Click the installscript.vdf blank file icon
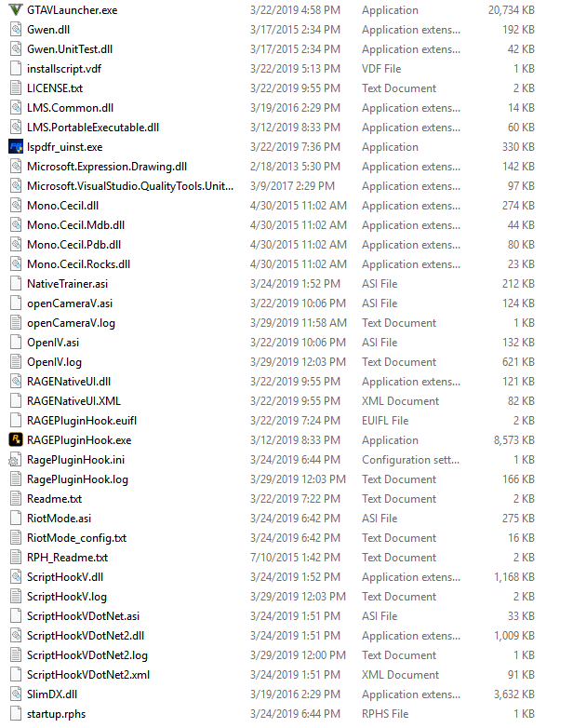 click(x=16, y=69)
